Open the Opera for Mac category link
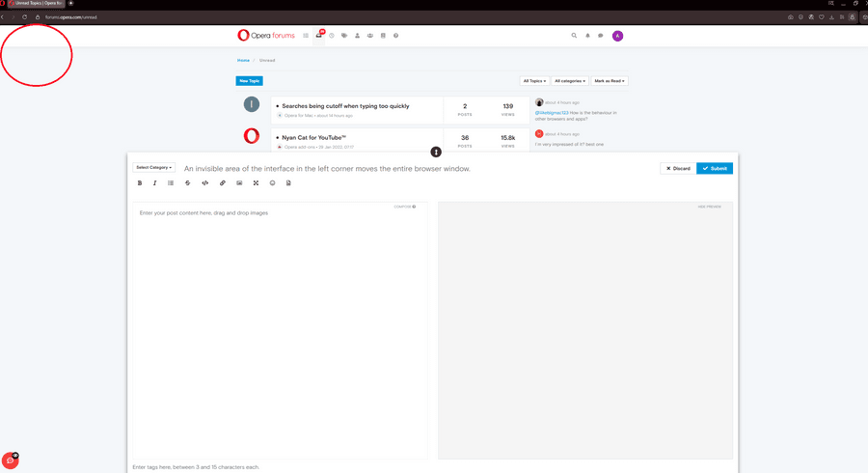This screenshot has width=868, height=473. click(298, 116)
